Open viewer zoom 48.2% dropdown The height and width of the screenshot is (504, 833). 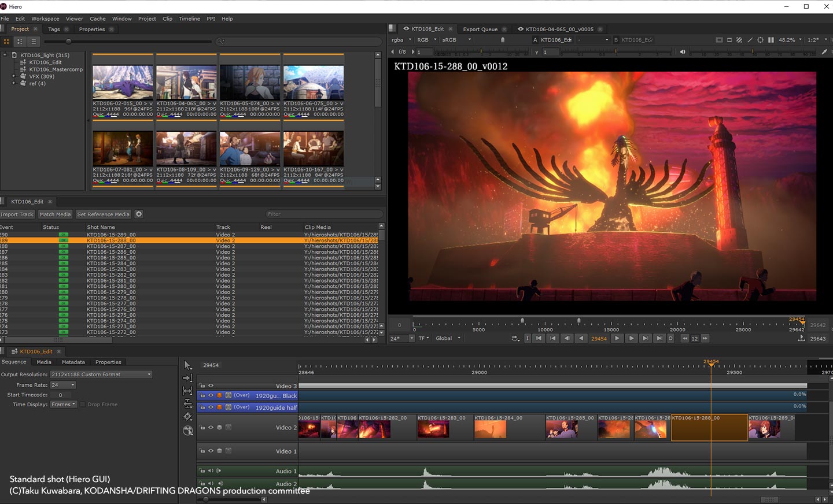[x=790, y=40]
